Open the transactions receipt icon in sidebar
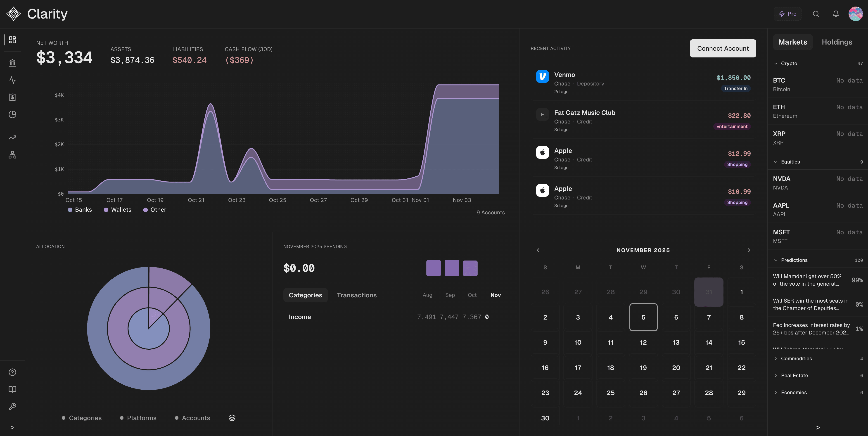The width and height of the screenshot is (868, 436). click(x=12, y=97)
